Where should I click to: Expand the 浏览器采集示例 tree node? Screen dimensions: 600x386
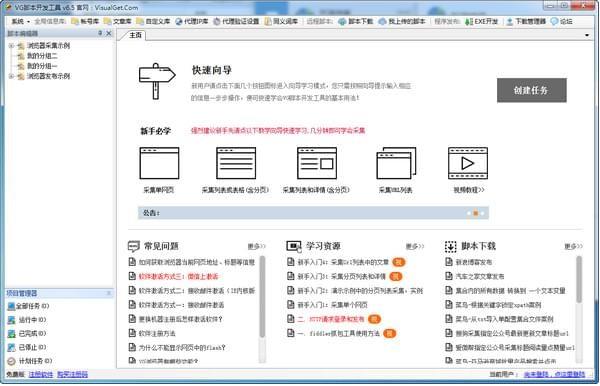point(11,46)
